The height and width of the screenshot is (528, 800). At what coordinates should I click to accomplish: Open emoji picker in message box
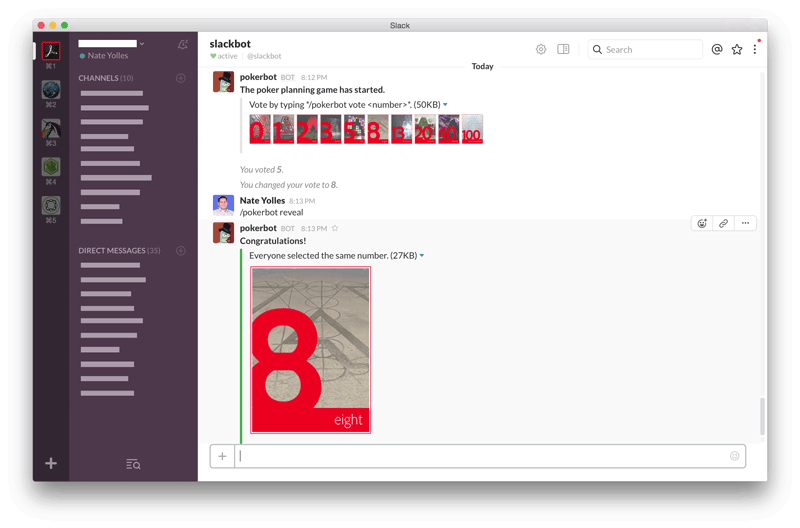[735, 456]
